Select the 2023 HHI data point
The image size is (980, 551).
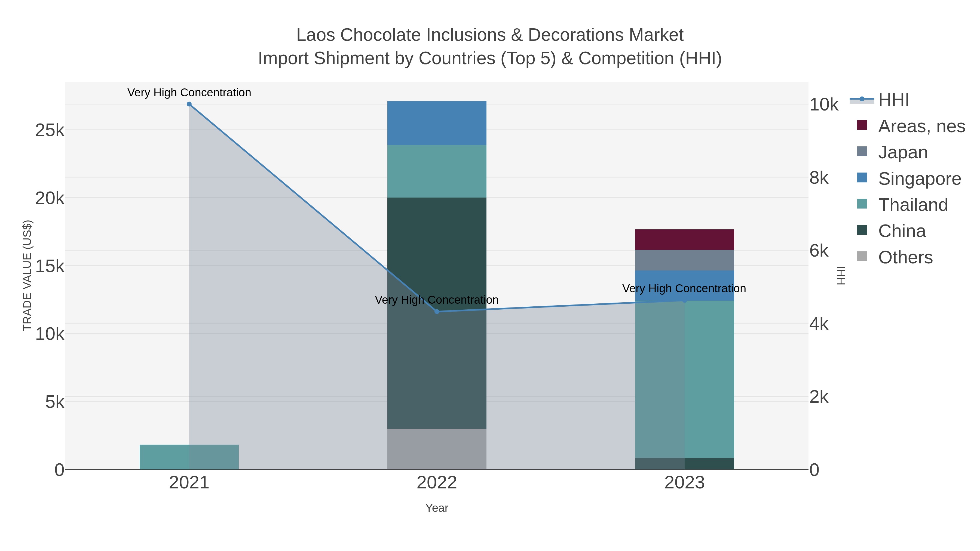[x=684, y=301]
